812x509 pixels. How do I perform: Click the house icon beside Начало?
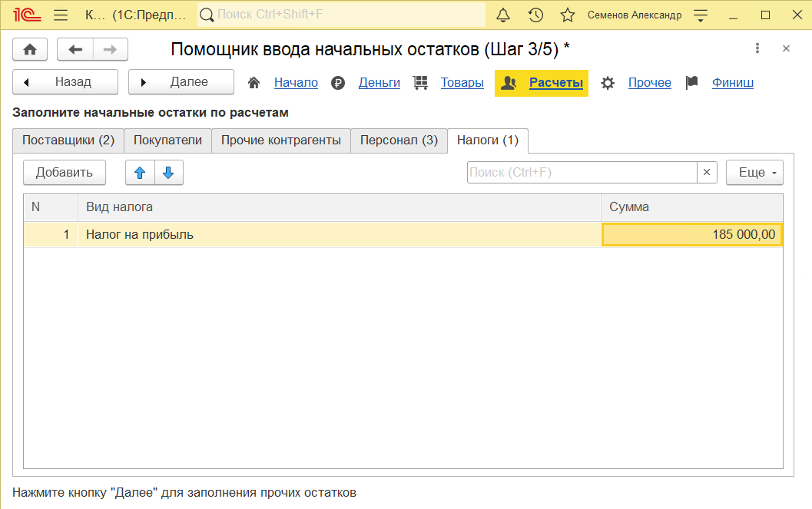pyautogui.click(x=254, y=83)
